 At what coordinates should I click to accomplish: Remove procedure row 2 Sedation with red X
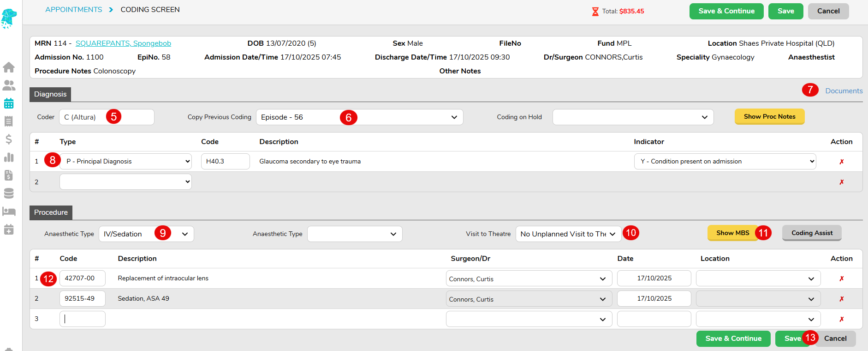(x=841, y=299)
